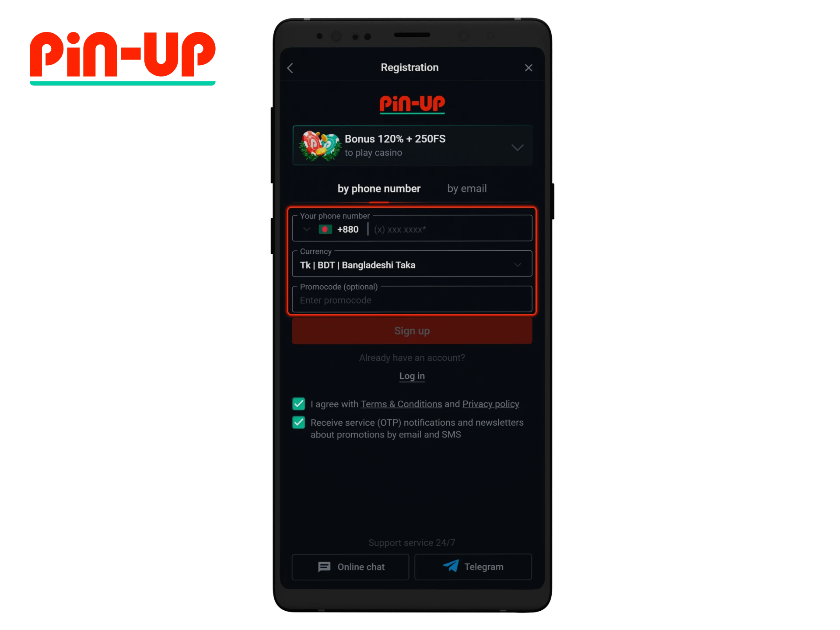Click the close X button icon

pyautogui.click(x=528, y=67)
